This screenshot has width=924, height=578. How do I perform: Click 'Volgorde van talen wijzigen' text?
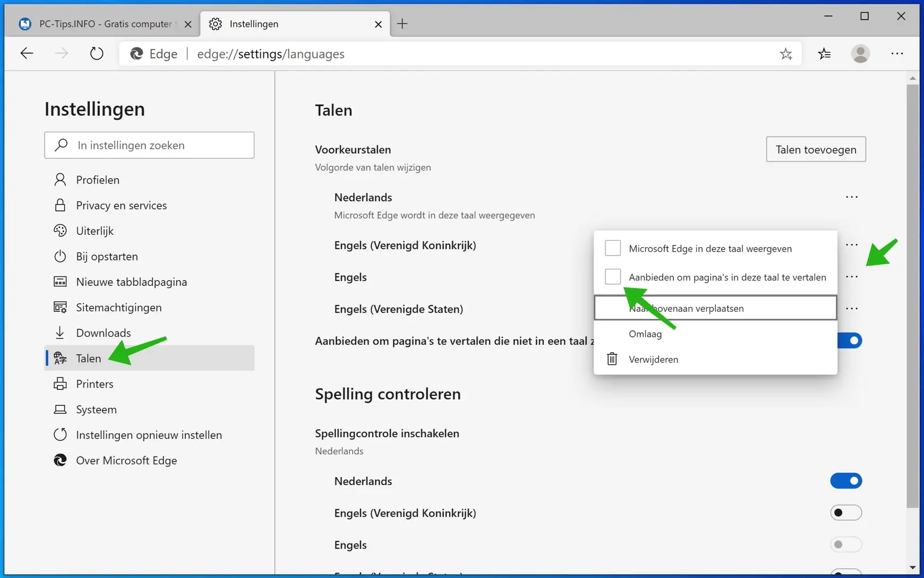373,167
